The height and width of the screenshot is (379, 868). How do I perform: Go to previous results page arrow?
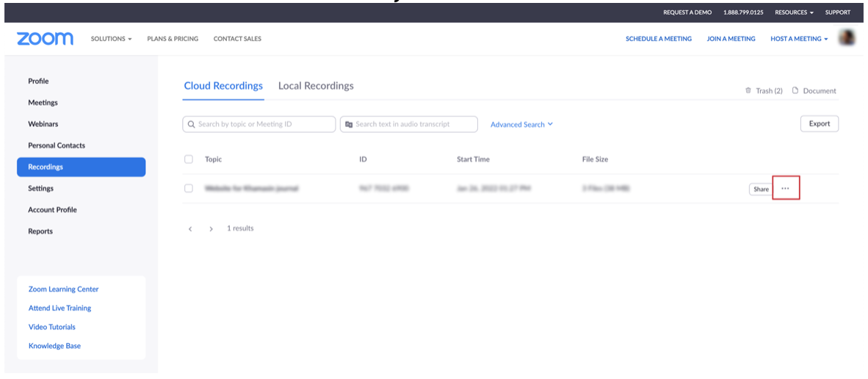pos(190,228)
